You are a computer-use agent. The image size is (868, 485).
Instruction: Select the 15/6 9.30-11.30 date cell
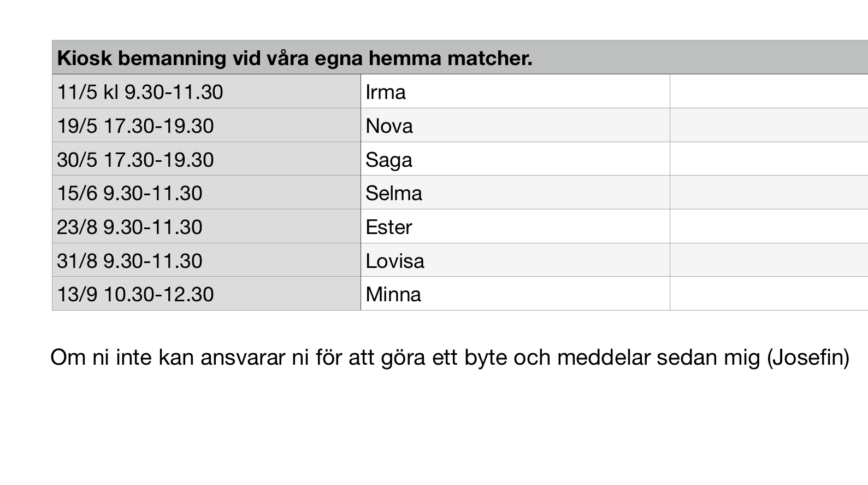click(206, 193)
